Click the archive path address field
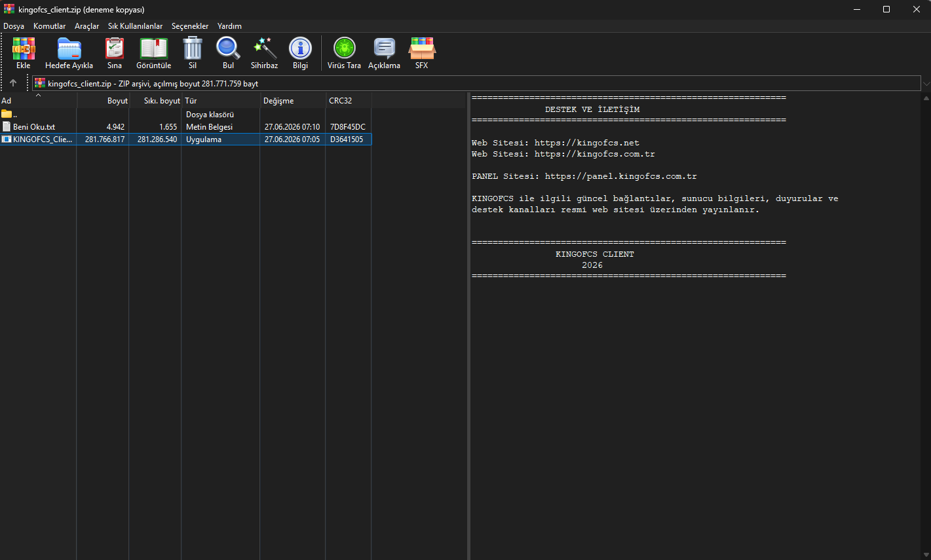This screenshot has width=931, height=560. coord(477,84)
